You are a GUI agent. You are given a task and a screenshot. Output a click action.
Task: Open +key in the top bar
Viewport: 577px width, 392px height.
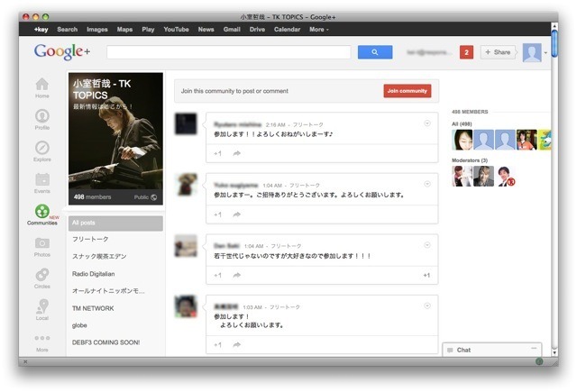41,30
